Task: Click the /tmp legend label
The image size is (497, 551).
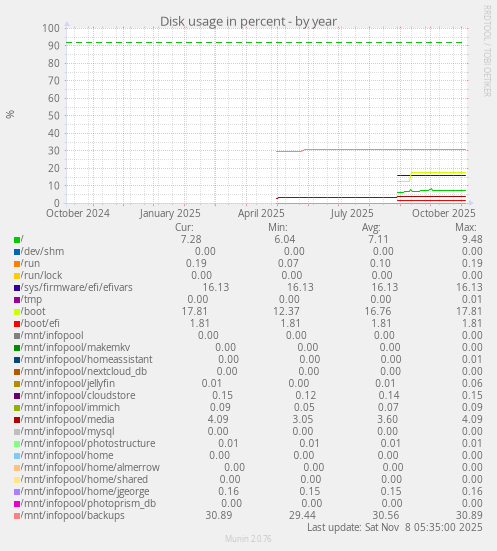Action: [x=32, y=299]
